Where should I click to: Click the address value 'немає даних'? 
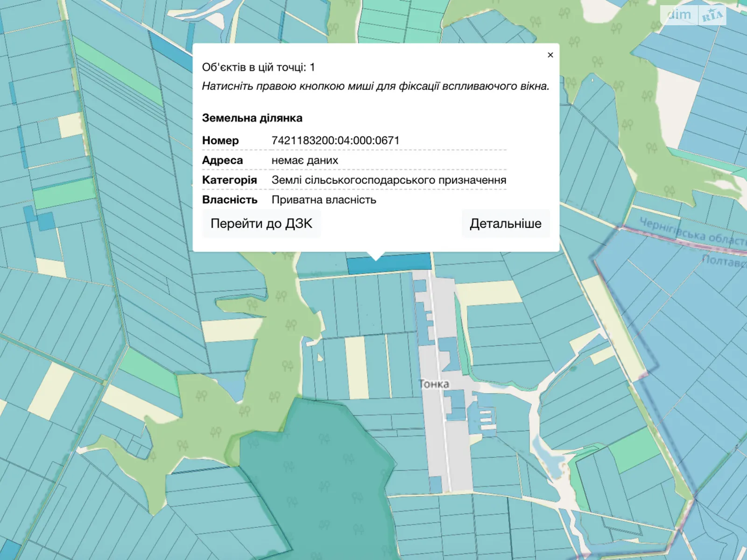(x=304, y=161)
